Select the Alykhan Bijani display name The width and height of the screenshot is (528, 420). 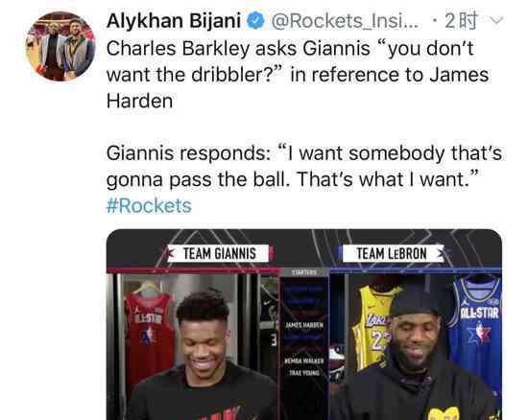(174, 21)
